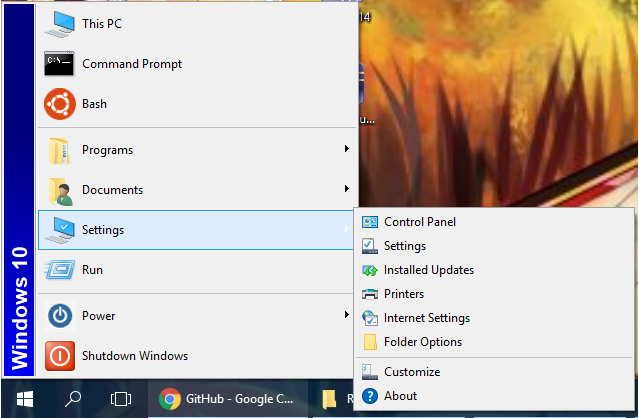Click the Bash label
The width and height of the screenshot is (639, 418).
pos(95,104)
